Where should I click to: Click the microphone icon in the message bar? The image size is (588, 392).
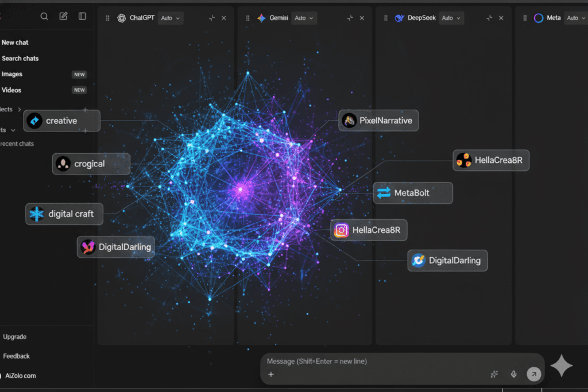point(513,374)
